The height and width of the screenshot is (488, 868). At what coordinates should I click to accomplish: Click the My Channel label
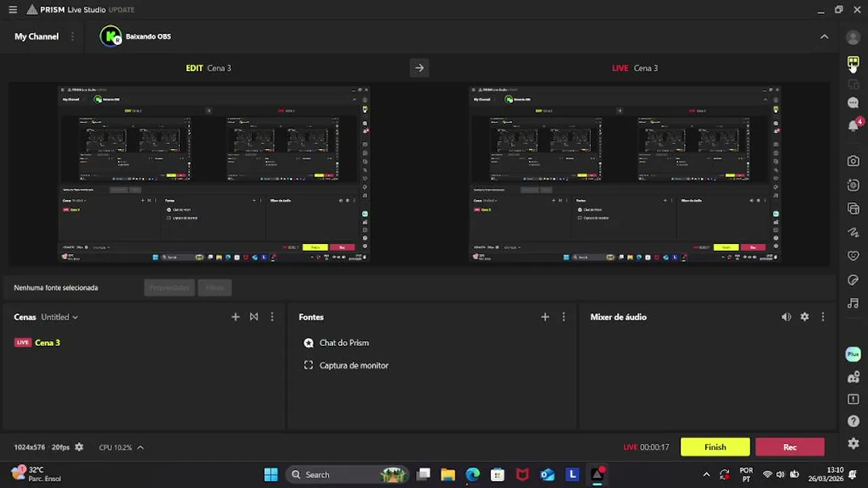click(x=37, y=37)
